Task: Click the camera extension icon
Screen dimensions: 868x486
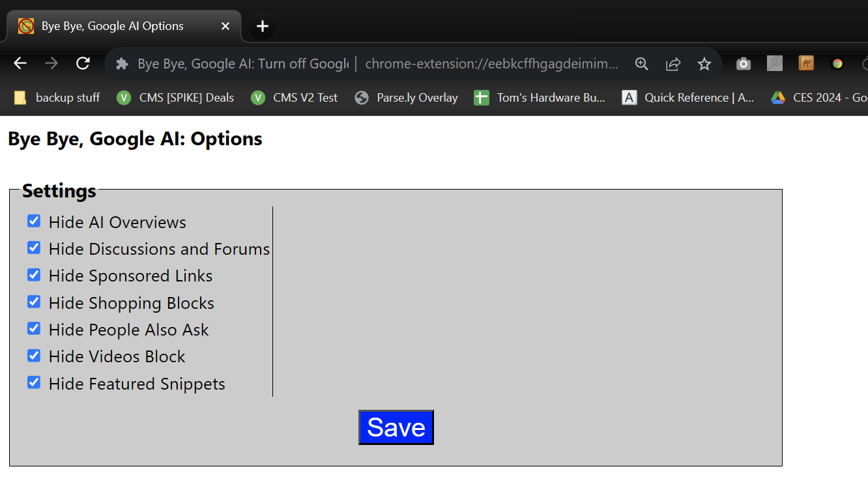Action: (x=744, y=64)
